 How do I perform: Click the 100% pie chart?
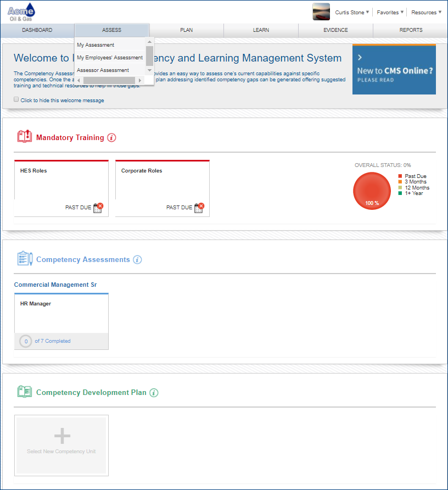(372, 191)
